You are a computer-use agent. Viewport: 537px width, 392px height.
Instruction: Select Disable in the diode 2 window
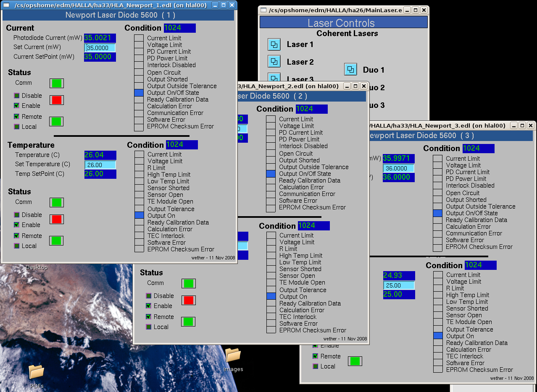coord(149,296)
